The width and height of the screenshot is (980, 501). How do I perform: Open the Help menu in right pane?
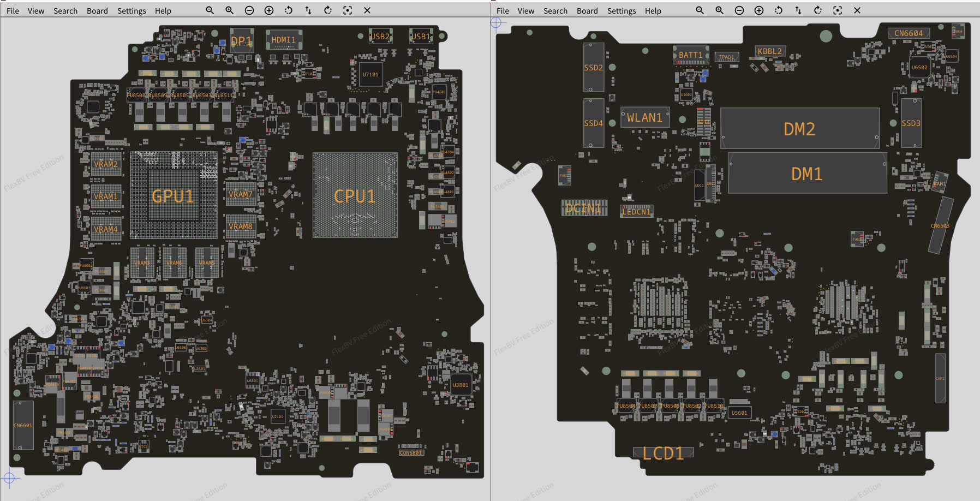653,11
